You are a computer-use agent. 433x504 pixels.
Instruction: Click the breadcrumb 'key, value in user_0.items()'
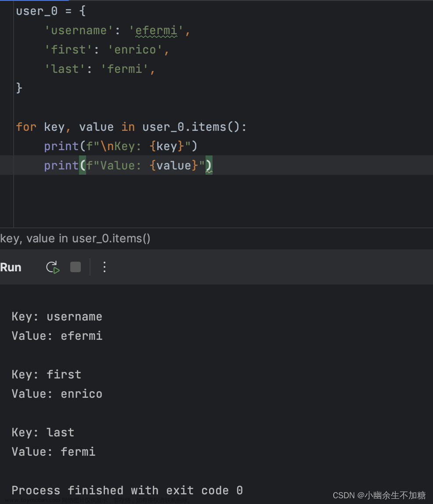(75, 238)
